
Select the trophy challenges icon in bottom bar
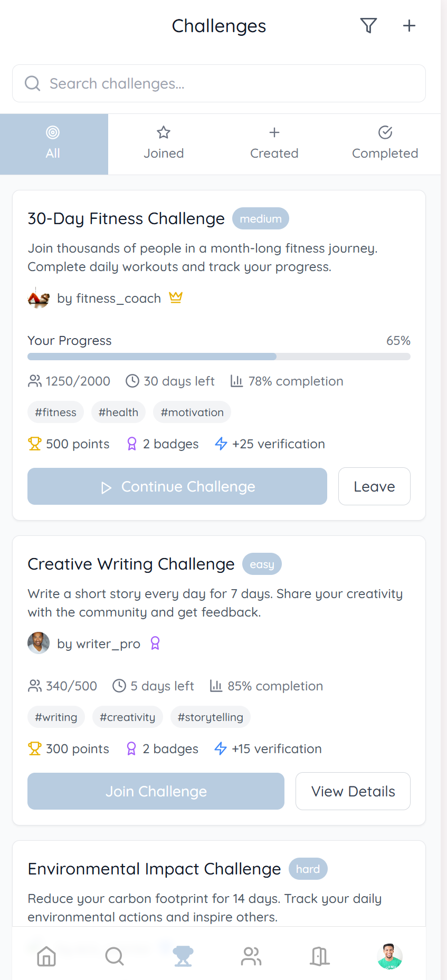coord(183,956)
